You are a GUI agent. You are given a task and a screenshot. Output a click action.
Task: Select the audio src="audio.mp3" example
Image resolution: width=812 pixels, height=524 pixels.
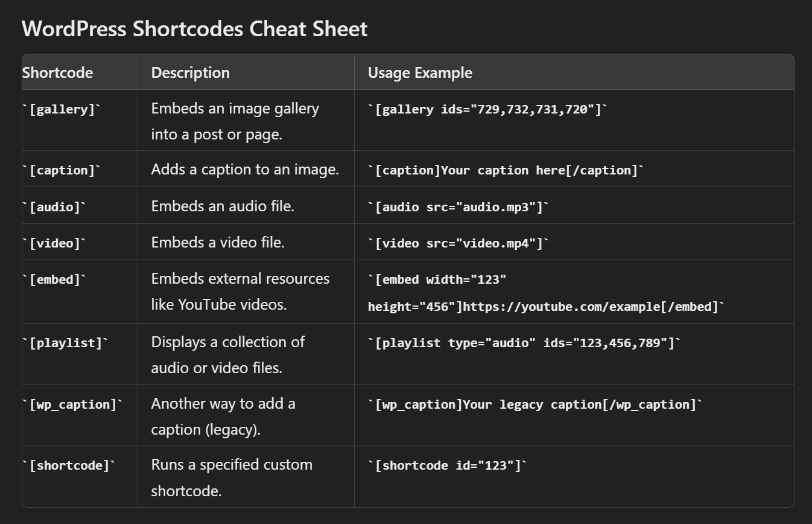(x=458, y=207)
